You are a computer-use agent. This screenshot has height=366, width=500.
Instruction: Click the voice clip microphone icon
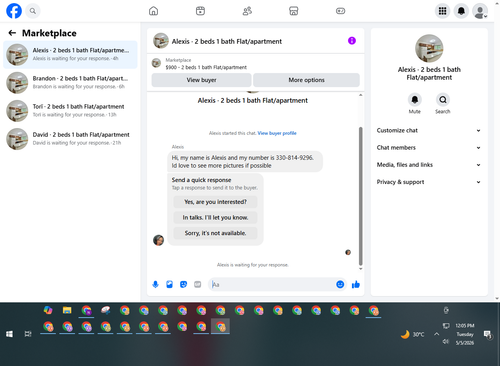[x=155, y=284]
